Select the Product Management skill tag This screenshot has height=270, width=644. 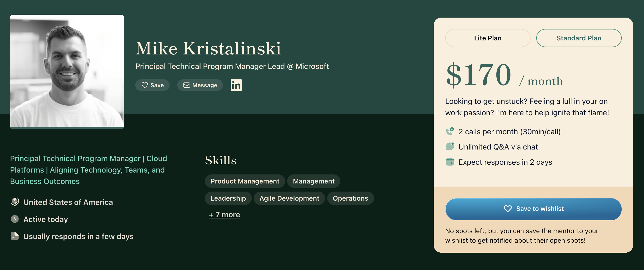coord(245,181)
